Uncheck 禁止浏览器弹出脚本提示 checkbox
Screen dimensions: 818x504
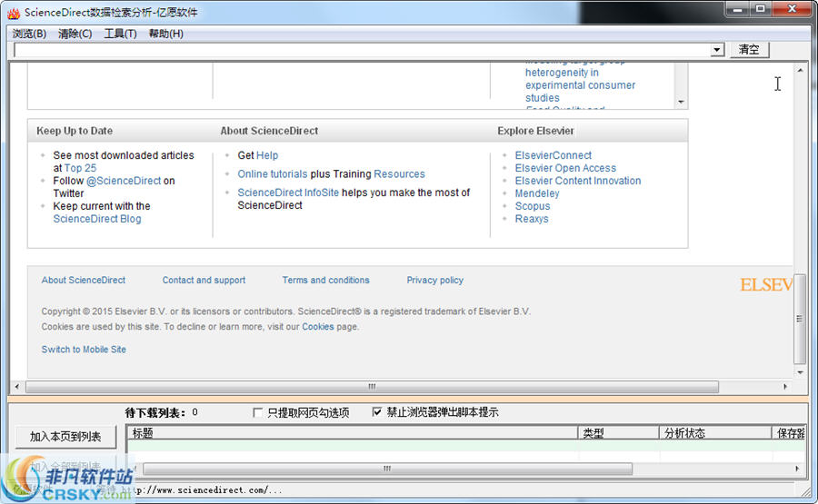click(376, 412)
